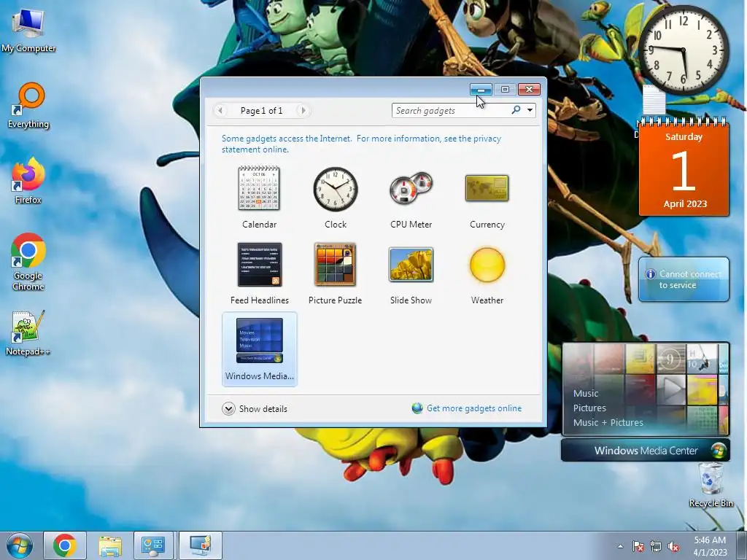747x560 pixels.
Task: Go to next gadget page arrow
Action: coord(303,111)
